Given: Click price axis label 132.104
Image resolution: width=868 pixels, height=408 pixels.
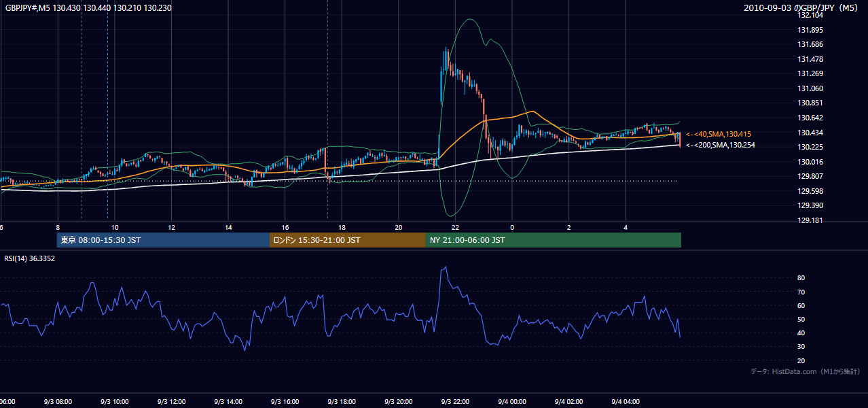Looking at the screenshot, I should 811,15.
